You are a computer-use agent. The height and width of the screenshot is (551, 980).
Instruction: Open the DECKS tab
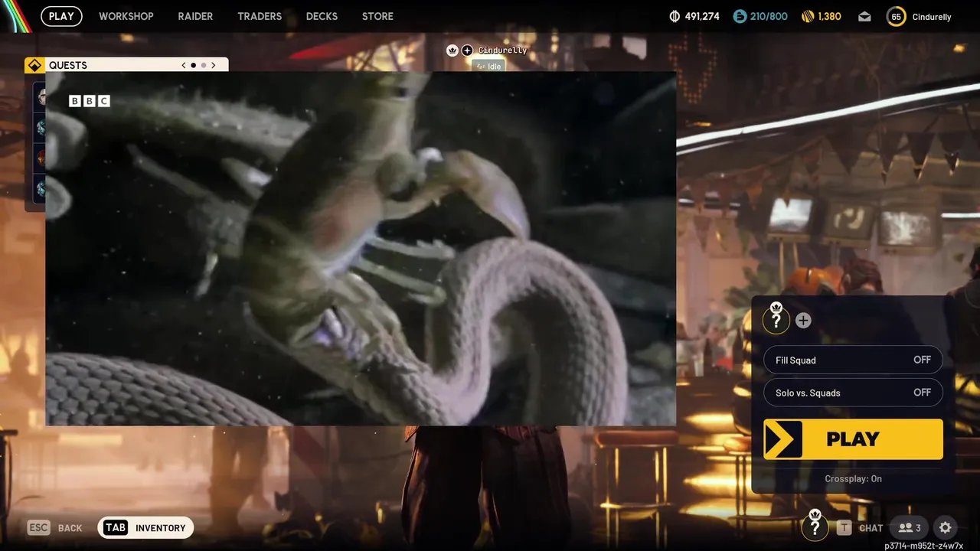(322, 16)
